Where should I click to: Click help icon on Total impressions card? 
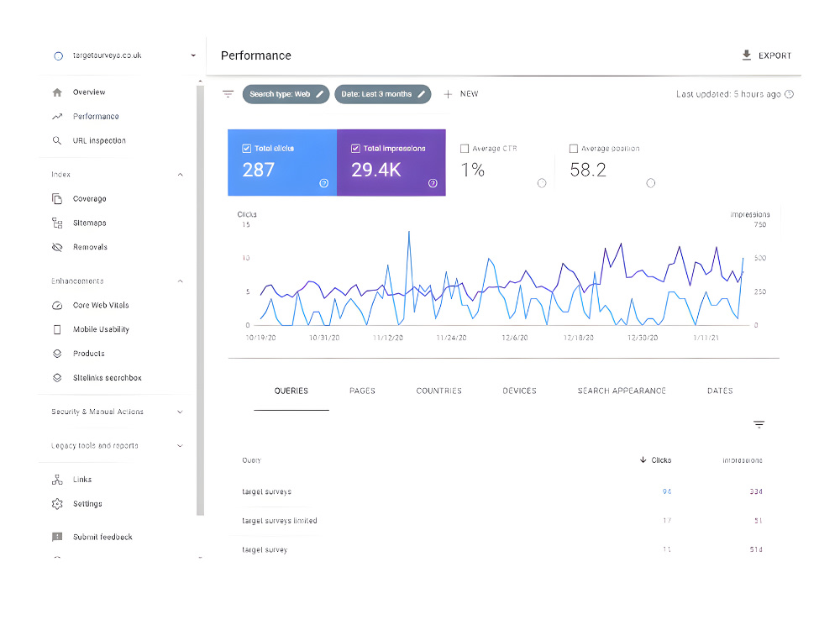coord(433,183)
